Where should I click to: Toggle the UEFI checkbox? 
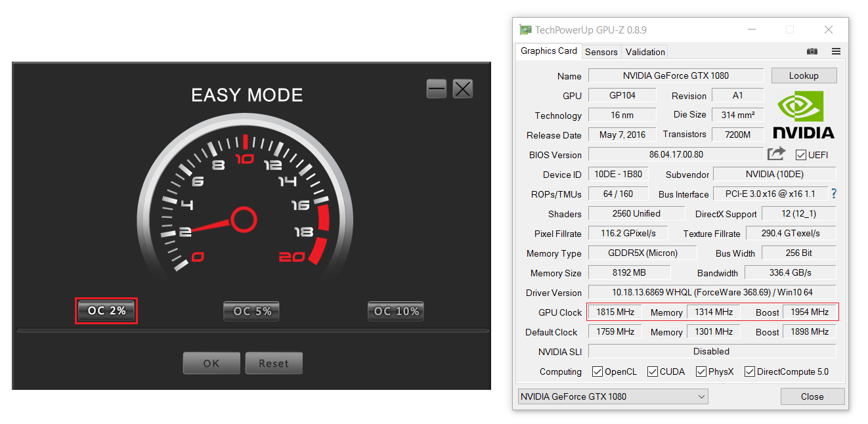800,155
